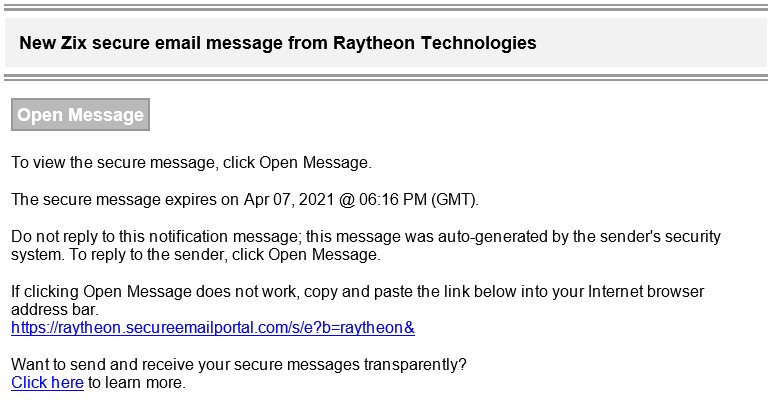
Task: Click 'Raytheon Technologies' in the header title
Action: (434, 43)
